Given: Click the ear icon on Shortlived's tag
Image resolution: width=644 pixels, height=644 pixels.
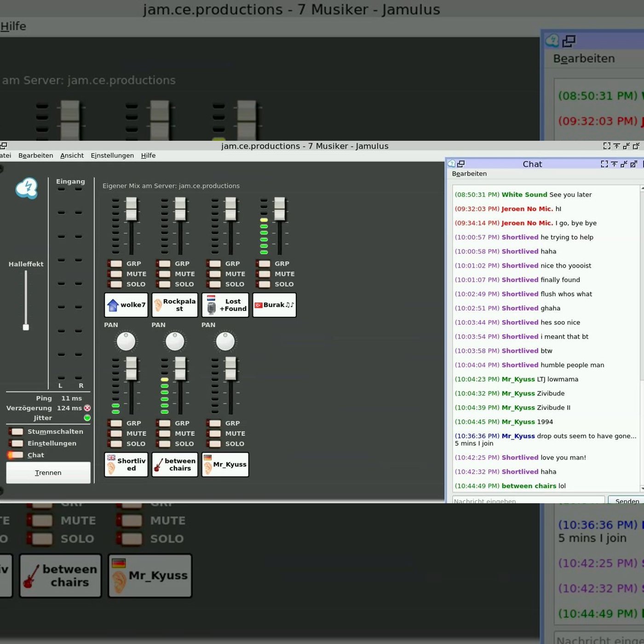Looking at the screenshot, I should (111, 468).
